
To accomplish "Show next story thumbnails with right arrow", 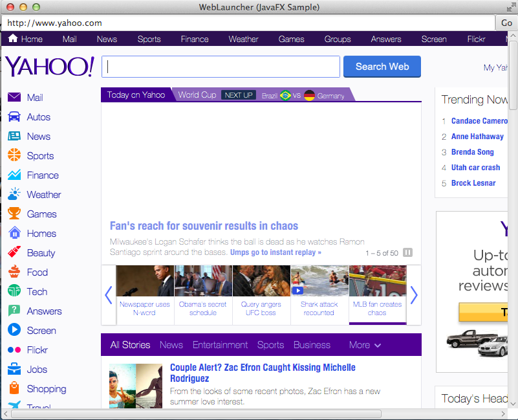I will [414, 295].
